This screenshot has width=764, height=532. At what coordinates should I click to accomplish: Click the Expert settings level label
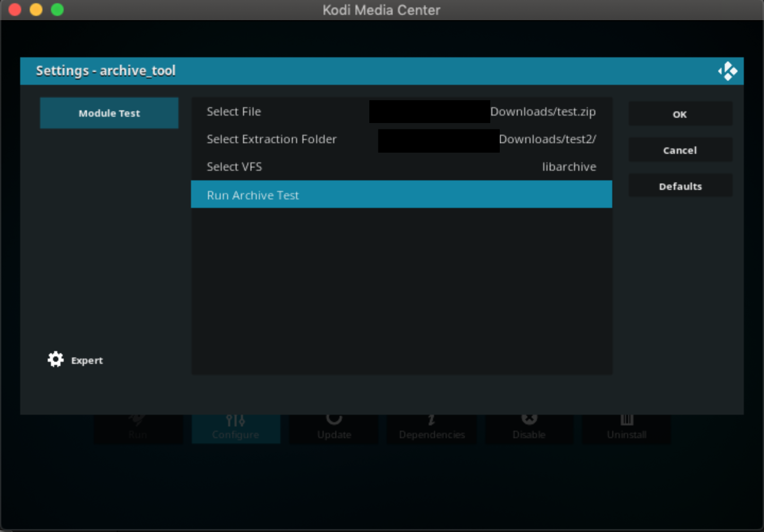(87, 361)
